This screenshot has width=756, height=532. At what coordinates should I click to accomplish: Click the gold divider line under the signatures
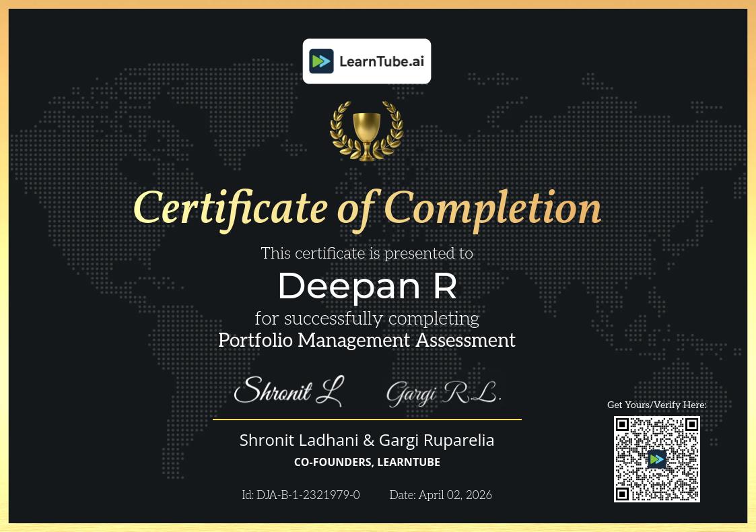pyautogui.click(x=367, y=420)
